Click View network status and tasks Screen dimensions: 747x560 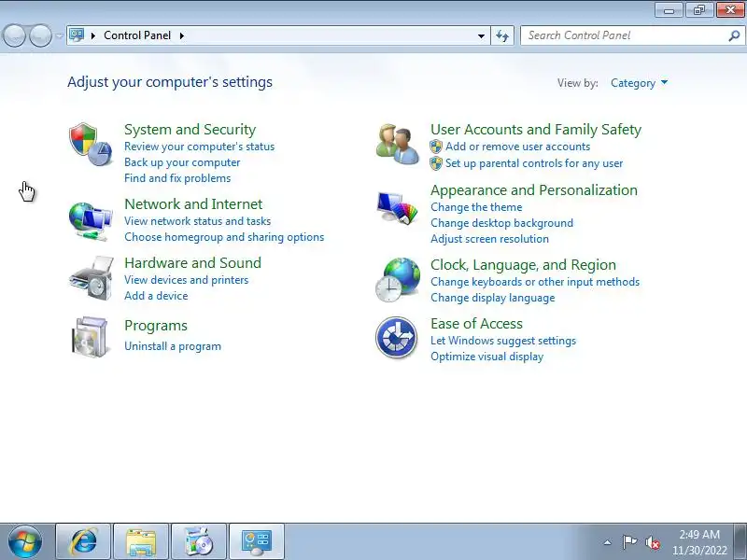[x=198, y=221]
